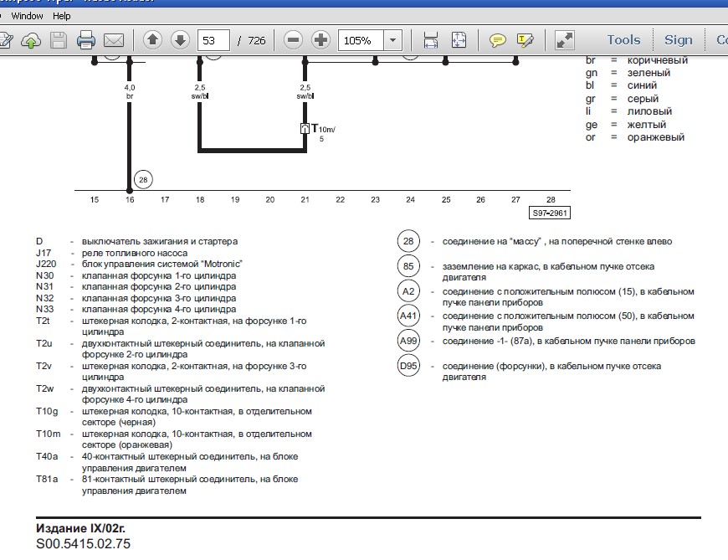Go to previous page with up arrow

click(153, 40)
